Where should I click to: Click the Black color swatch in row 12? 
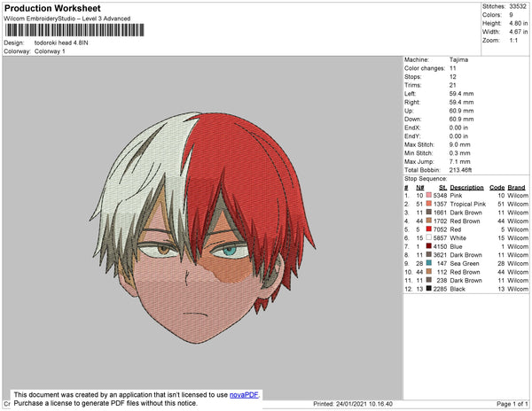click(x=429, y=289)
